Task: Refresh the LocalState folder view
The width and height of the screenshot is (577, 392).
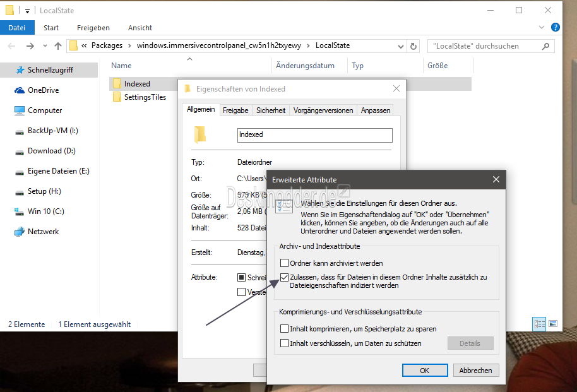Action: [x=413, y=46]
